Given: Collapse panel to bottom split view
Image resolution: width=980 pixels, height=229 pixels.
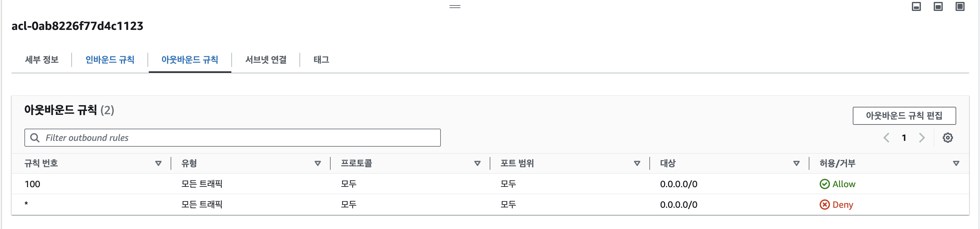Looking at the screenshot, I should [x=916, y=6].
